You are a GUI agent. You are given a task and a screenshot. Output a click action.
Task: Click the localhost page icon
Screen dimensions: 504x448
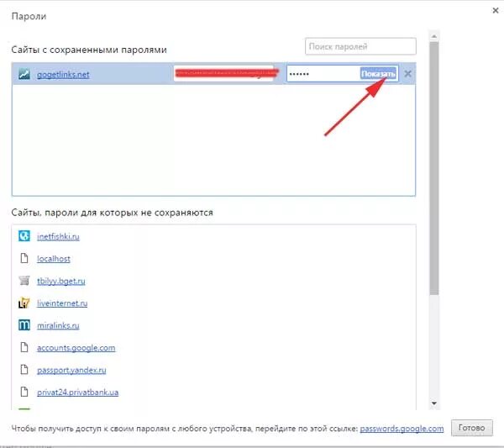[24, 258]
